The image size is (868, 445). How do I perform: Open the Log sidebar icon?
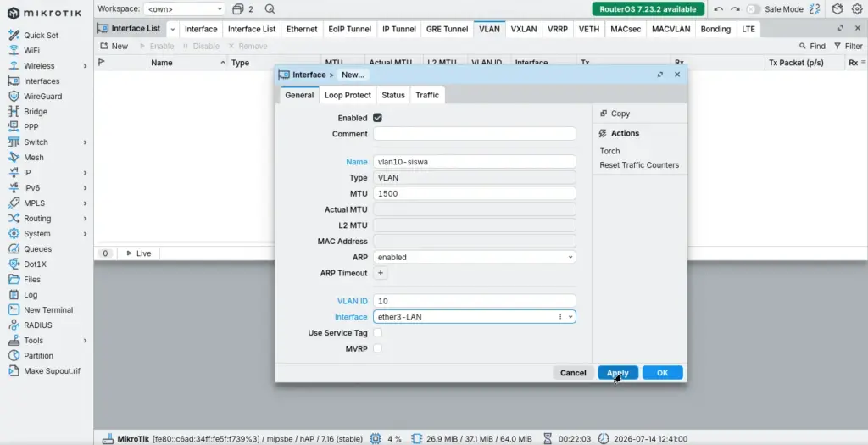click(x=14, y=294)
